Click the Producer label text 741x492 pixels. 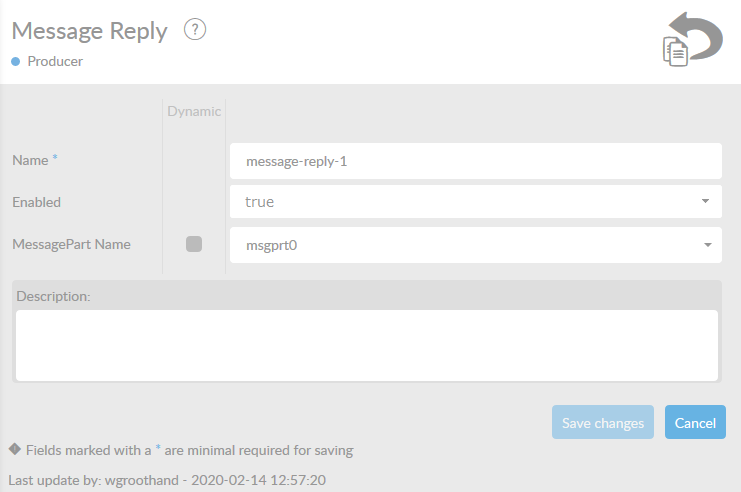point(55,61)
